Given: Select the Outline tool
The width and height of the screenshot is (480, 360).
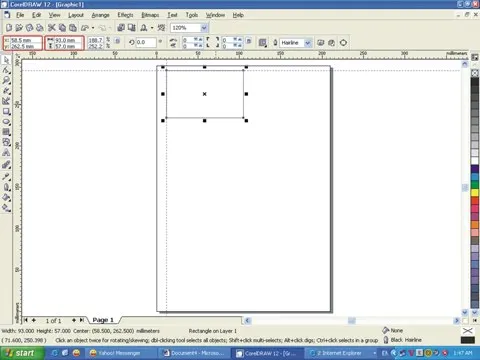Looking at the screenshot, I should (6, 187).
